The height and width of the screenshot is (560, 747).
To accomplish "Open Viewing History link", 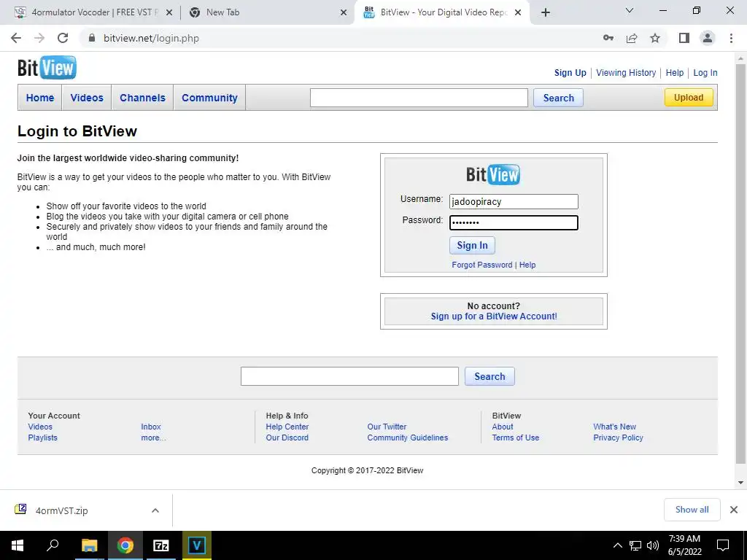I will point(626,73).
